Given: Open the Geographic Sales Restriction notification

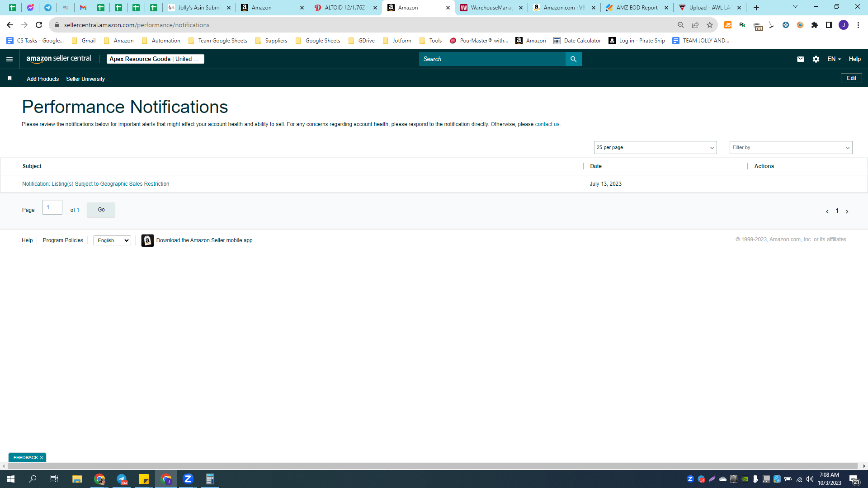Looking at the screenshot, I should click(96, 184).
